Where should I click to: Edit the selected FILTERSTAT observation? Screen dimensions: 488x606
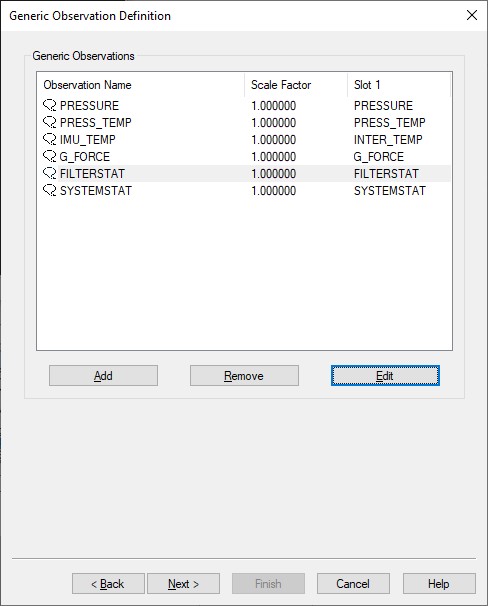[x=385, y=376]
